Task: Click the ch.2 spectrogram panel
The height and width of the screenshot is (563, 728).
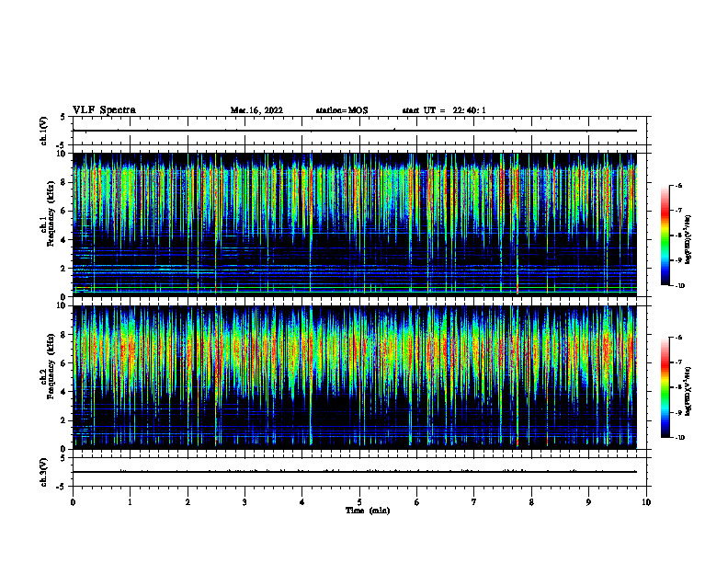Action: 355,377
